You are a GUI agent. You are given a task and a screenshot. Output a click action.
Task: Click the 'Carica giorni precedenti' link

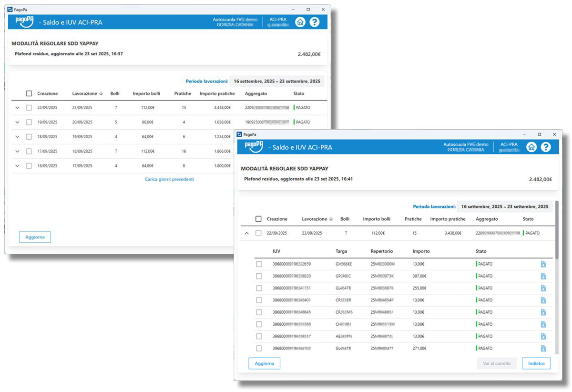click(x=169, y=179)
